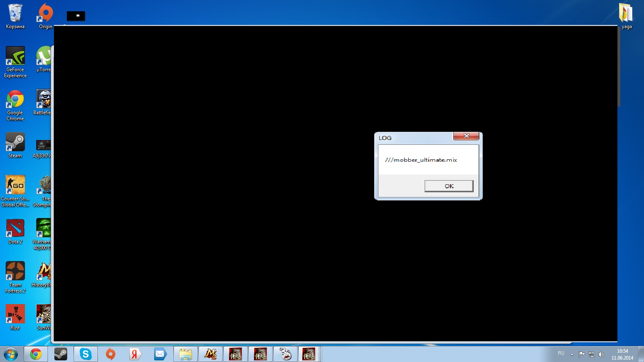Viewport: 644px width, 362px height.
Task: Open the HistoryBi desktop shortcut
Action: click(42, 274)
